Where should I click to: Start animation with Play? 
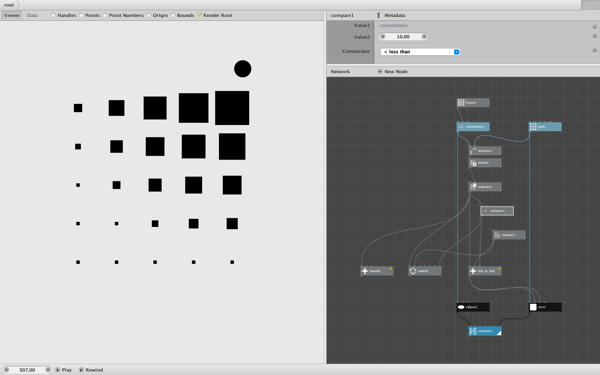[64, 370]
